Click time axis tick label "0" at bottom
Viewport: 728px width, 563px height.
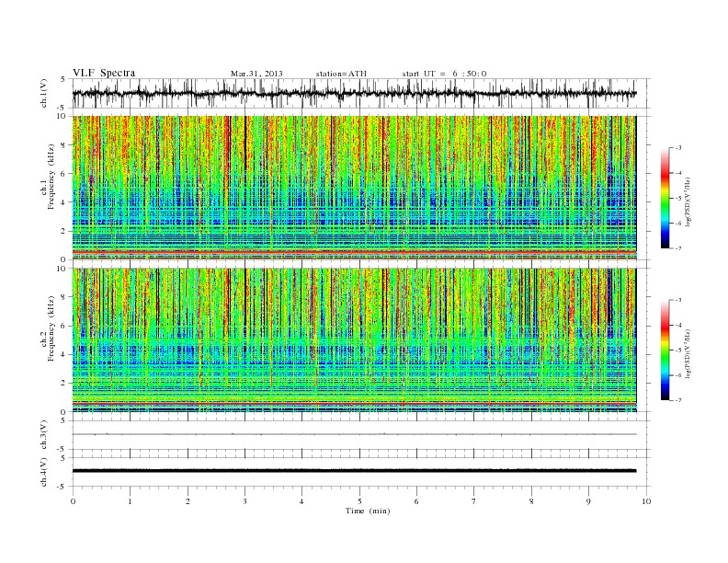pyautogui.click(x=73, y=501)
